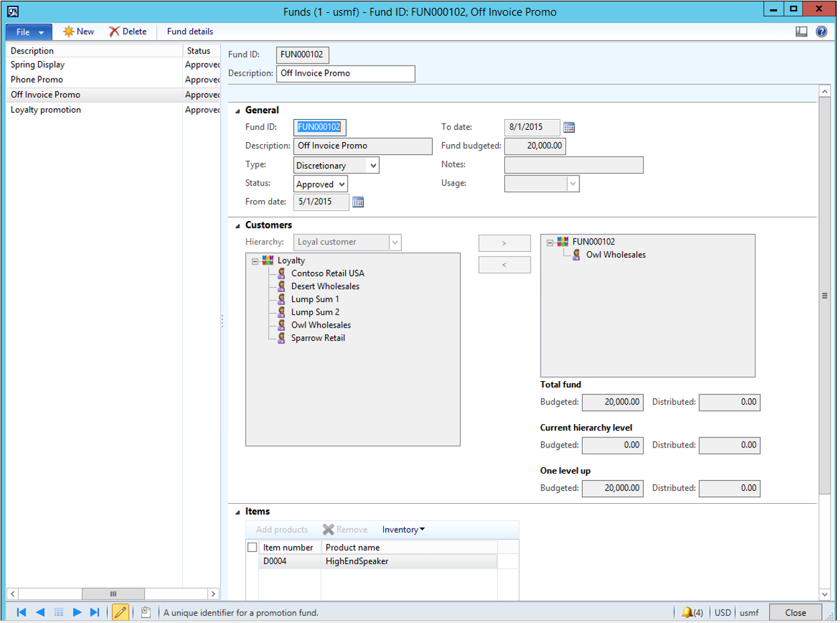Open the File menu
Screen dimensions: 840x623
(29, 31)
